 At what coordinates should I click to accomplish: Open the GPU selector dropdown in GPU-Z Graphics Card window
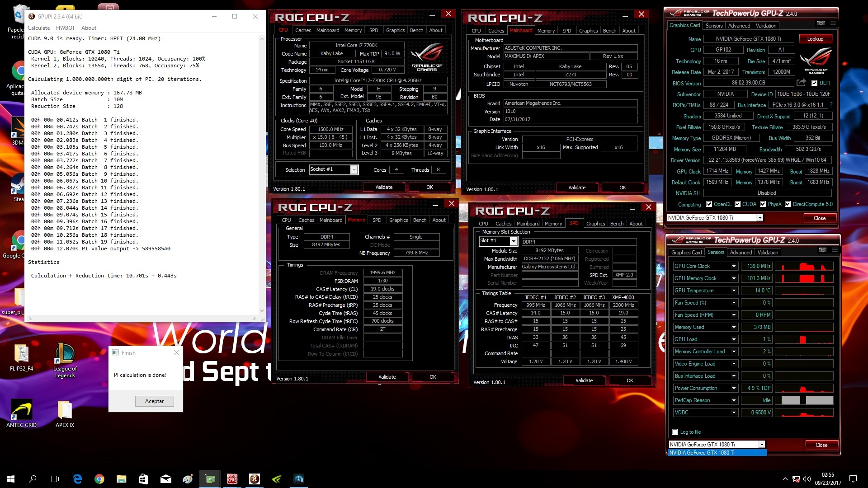[760, 218]
